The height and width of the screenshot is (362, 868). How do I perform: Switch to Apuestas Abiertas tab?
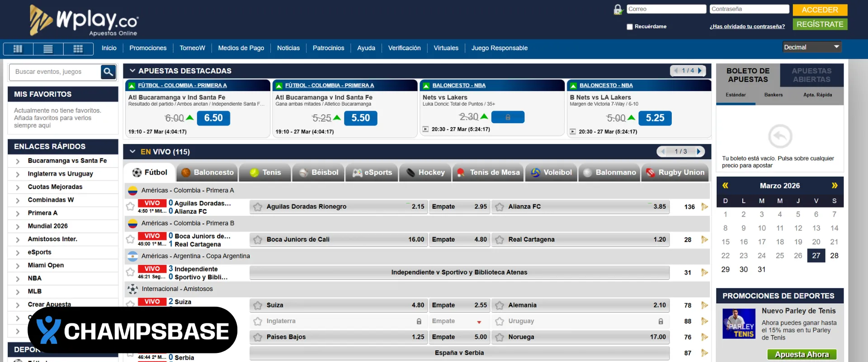tap(811, 75)
